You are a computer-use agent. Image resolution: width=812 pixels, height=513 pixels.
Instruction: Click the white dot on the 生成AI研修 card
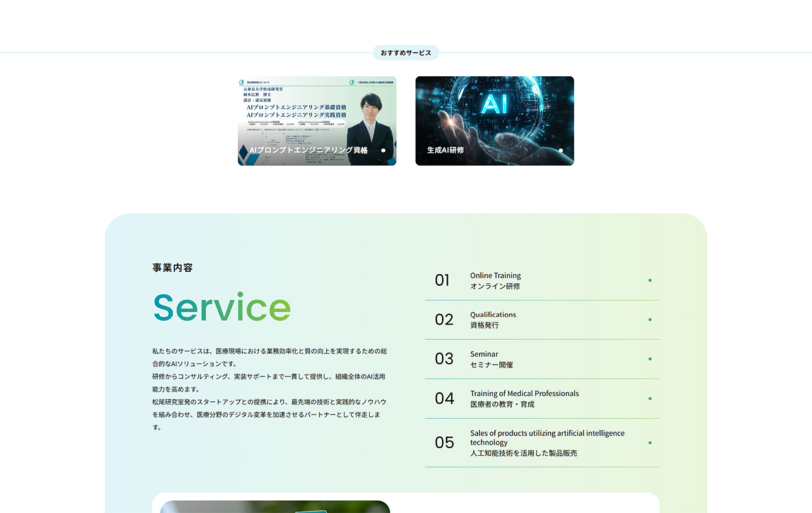(x=561, y=150)
